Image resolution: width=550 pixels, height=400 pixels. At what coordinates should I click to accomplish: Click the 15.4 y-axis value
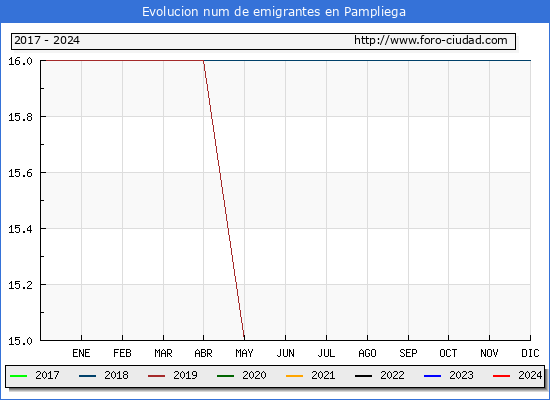[20, 229]
